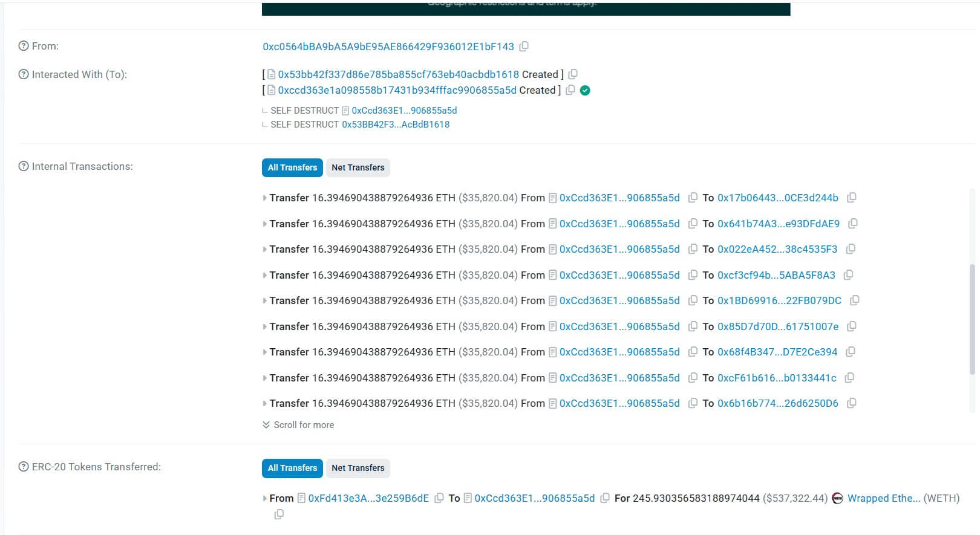Copy the From address 0xc0564bBA...1bF143
Image resolution: width=980 pixels, height=535 pixels.
coord(524,47)
